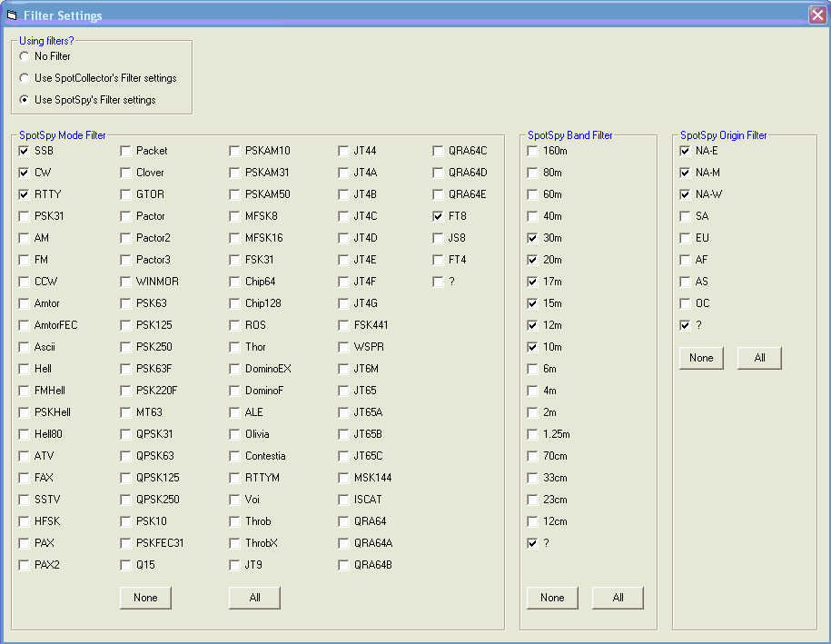Viewport: 831px width, 644px height.
Task: Enable PSK125 in the mode filter
Action: tap(125, 325)
